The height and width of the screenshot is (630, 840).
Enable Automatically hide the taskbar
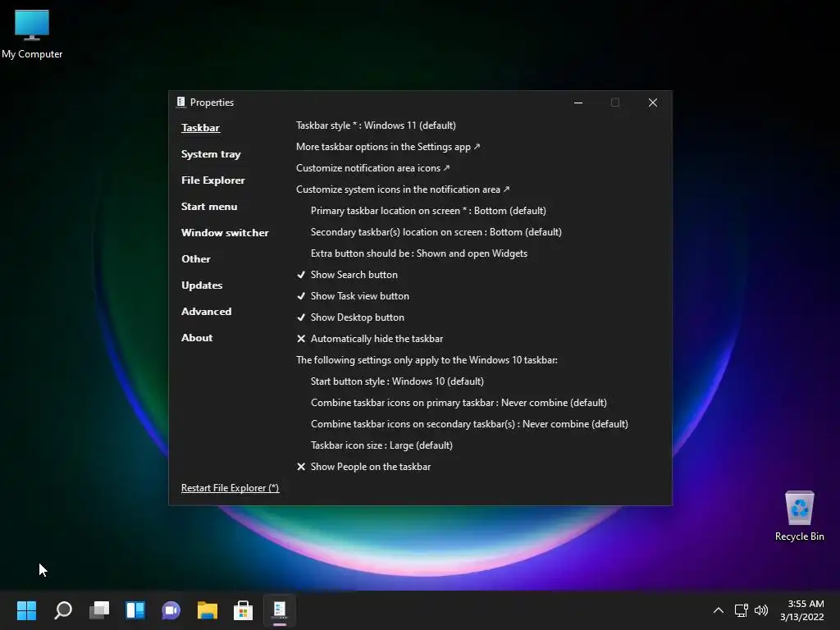point(370,339)
